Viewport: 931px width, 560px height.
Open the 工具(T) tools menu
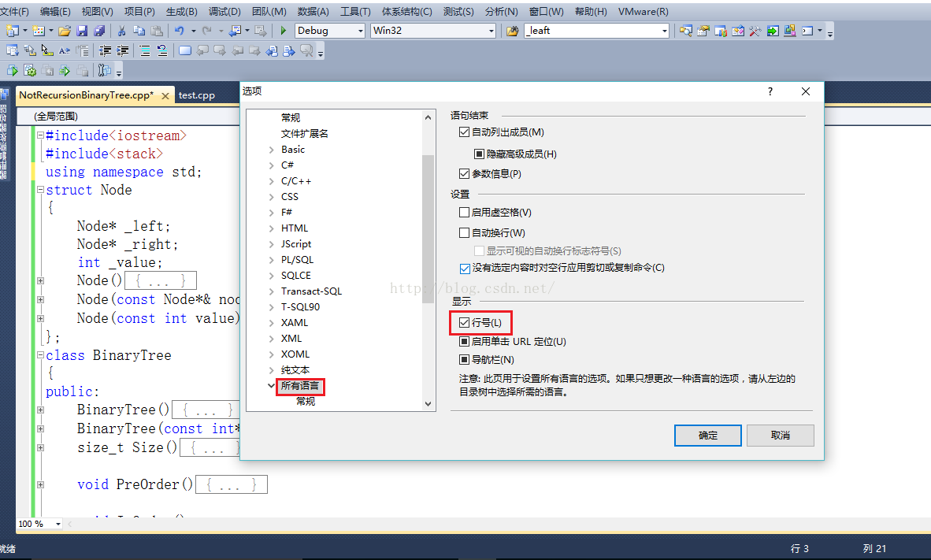coord(355,11)
